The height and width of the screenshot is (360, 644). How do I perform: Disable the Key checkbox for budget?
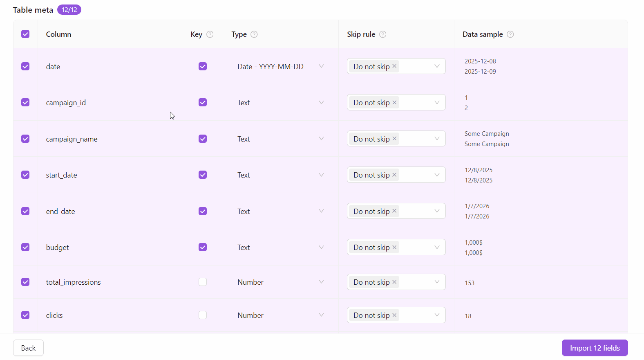(x=203, y=247)
